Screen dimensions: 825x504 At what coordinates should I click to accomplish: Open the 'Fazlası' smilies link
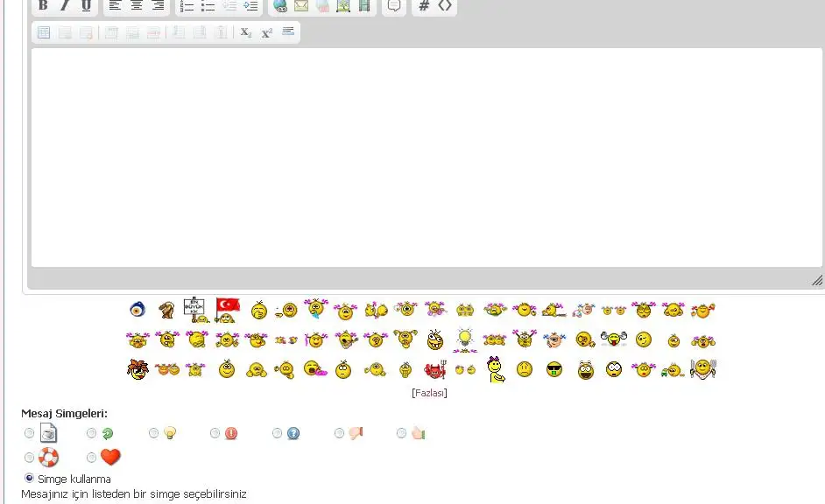[429, 393]
